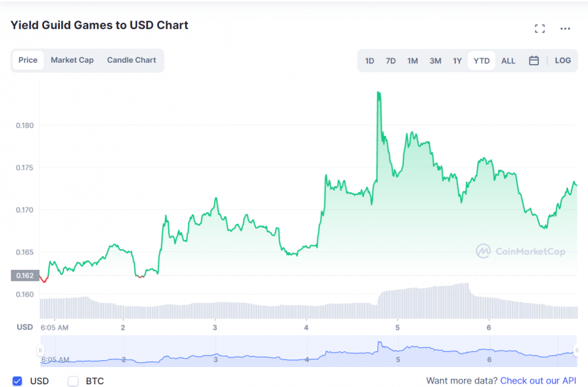This screenshot has height=387, width=588.
Task: Grab the right range slider handle
Action: pos(576,351)
